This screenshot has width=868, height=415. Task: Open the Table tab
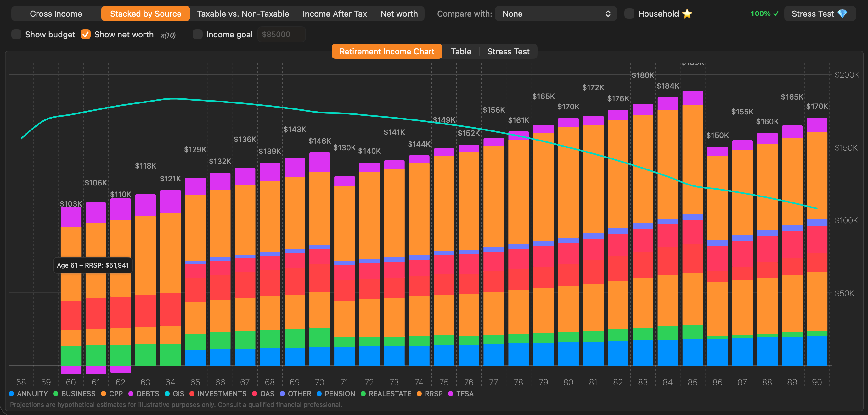461,52
